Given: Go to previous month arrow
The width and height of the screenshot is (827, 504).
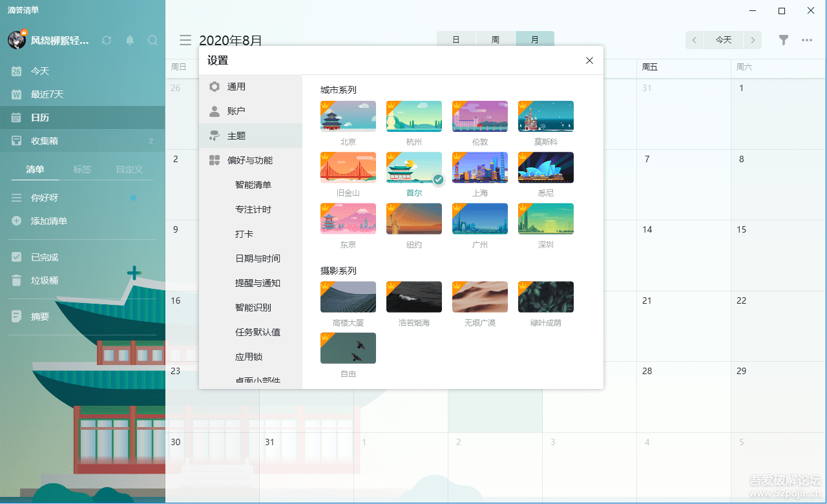Looking at the screenshot, I should tap(695, 40).
